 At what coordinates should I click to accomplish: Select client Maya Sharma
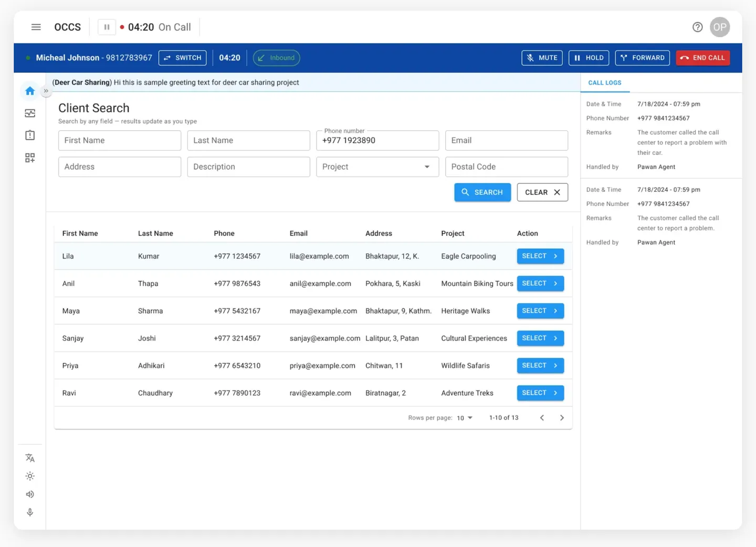[540, 311]
